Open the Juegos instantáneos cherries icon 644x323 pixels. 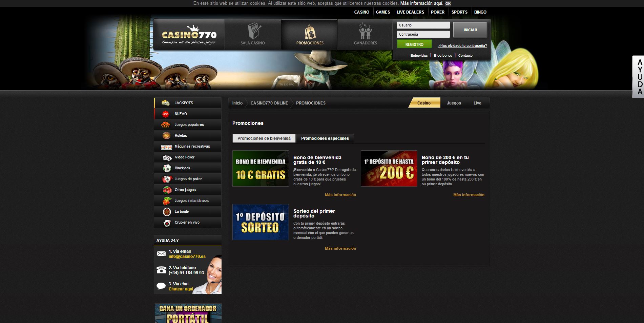[x=167, y=201]
